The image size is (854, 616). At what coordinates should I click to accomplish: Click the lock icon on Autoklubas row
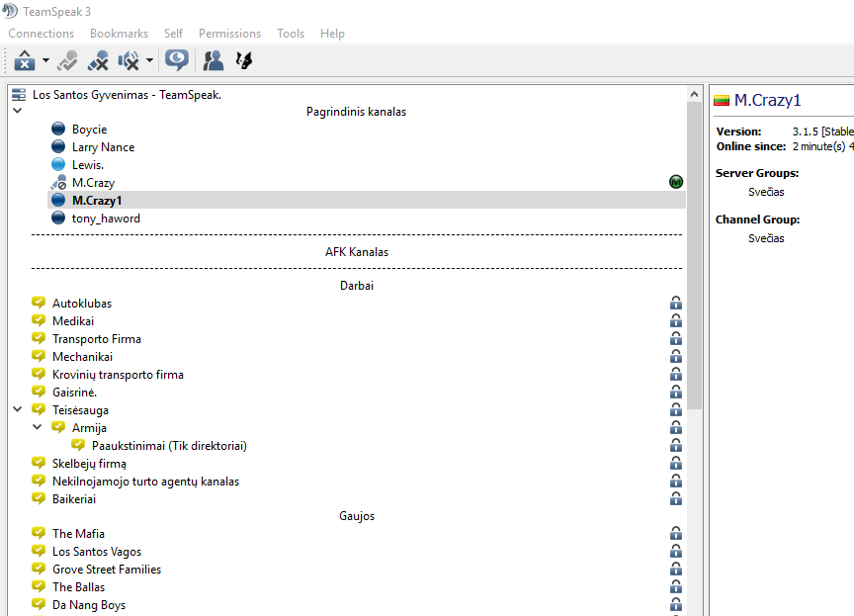676,303
